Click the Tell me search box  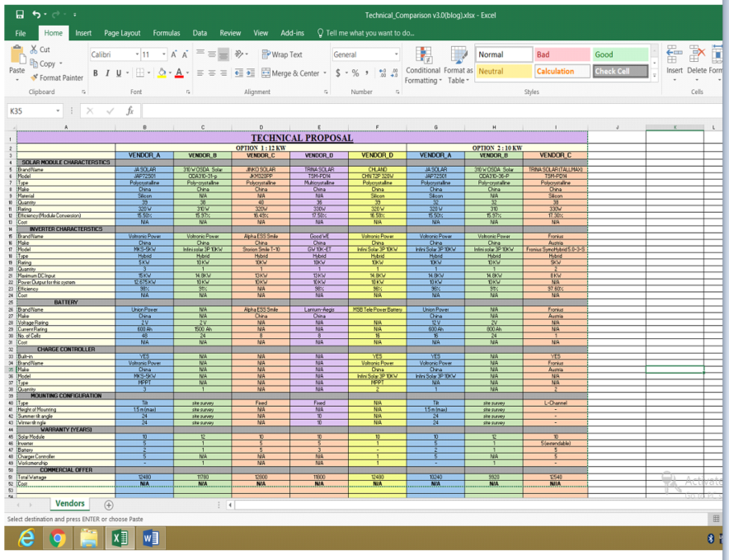(x=365, y=33)
